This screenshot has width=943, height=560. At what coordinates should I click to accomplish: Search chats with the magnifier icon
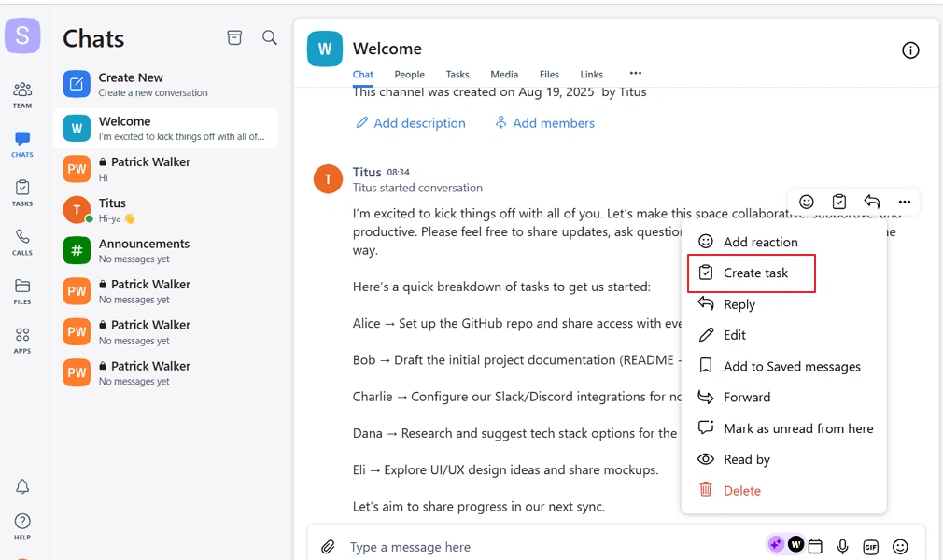point(270,38)
